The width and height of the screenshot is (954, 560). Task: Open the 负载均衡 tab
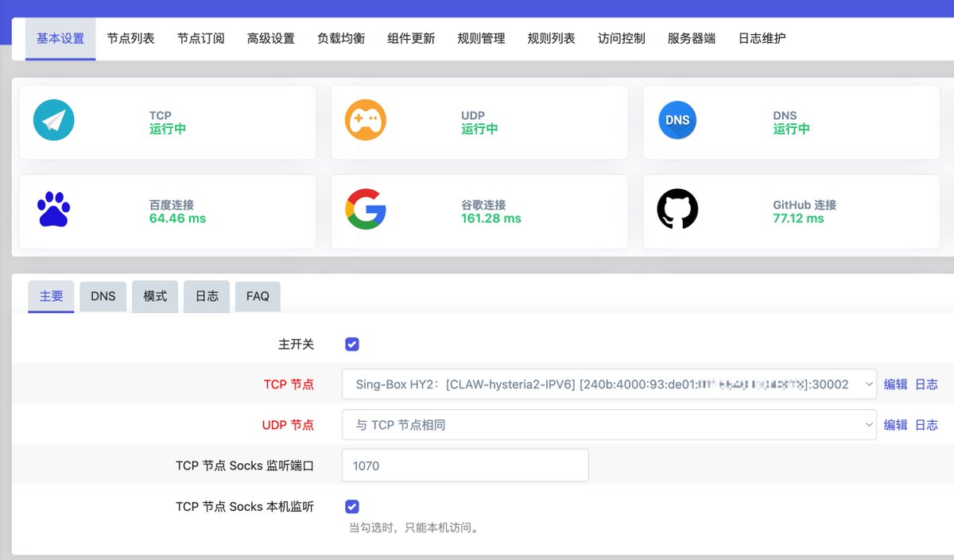pos(341,38)
